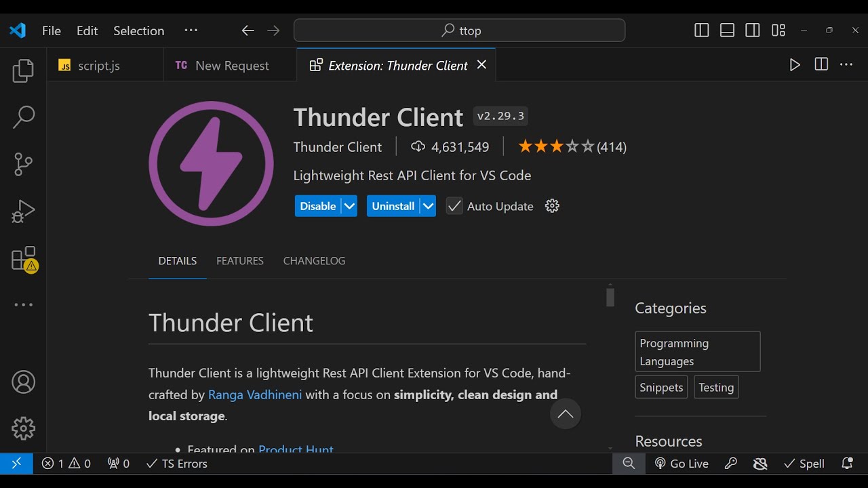
Task: Click the Programming Languages category
Action: (x=698, y=352)
